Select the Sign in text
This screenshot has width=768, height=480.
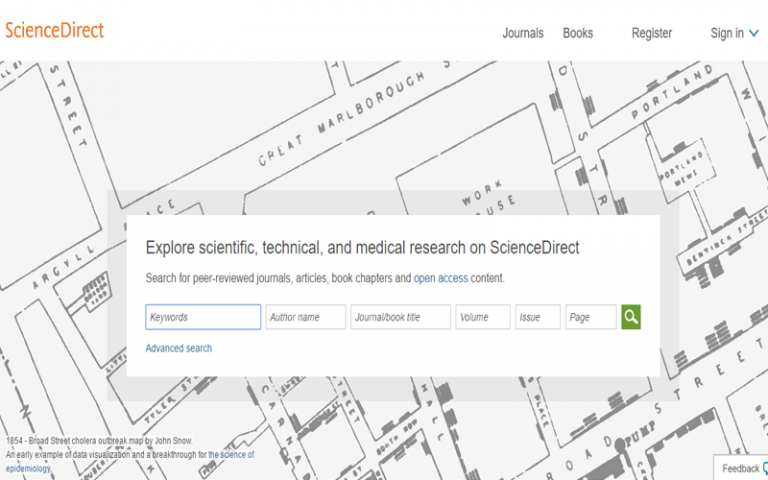coord(726,33)
